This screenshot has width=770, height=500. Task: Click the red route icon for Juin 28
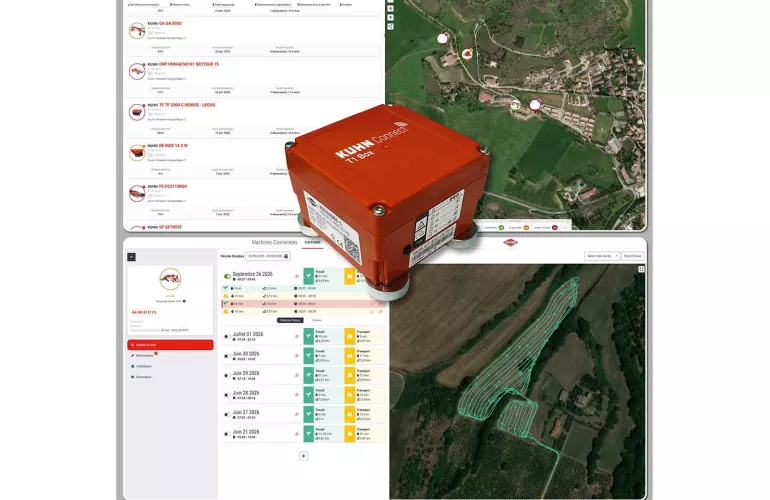[297, 395]
